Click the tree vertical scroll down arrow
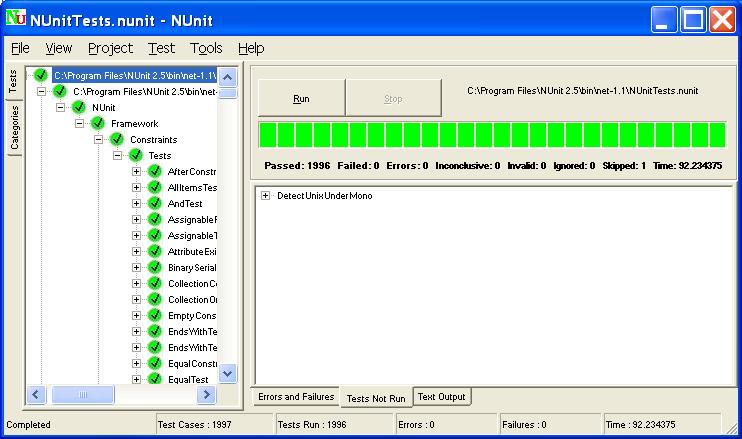The height and width of the screenshot is (439, 742). [x=228, y=374]
